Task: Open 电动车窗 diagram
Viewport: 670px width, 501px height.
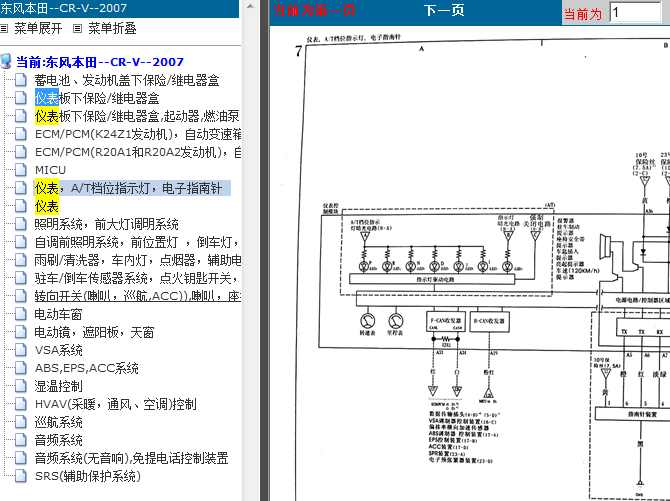Action: [x=58, y=314]
